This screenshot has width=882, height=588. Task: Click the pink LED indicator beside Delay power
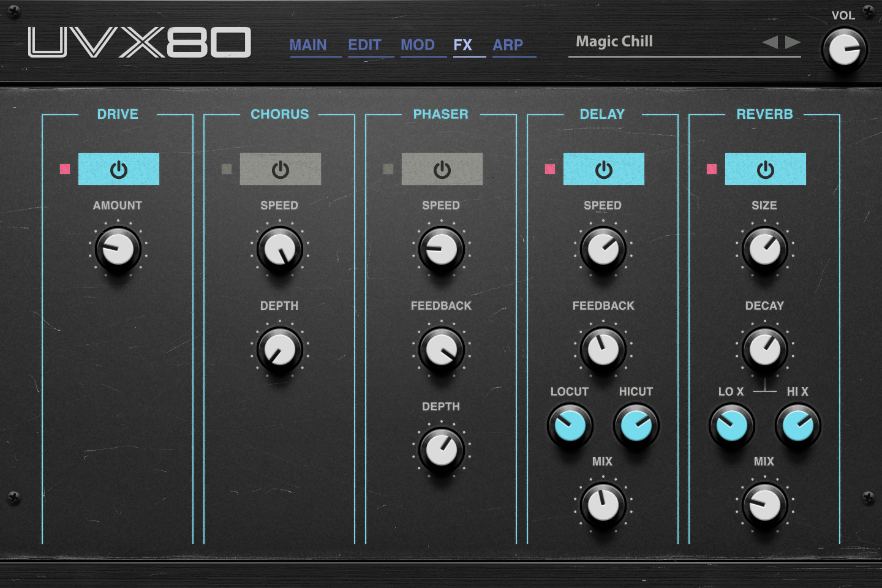click(550, 169)
